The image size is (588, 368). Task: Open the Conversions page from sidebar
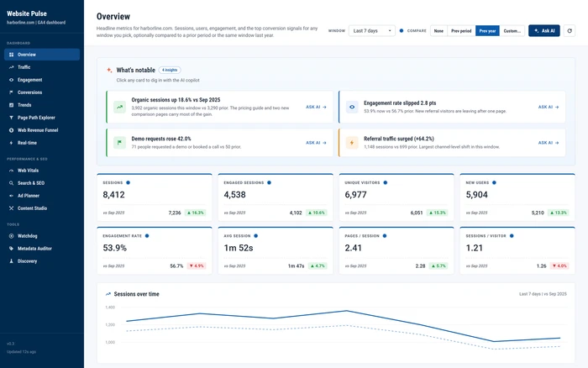[x=42, y=92]
